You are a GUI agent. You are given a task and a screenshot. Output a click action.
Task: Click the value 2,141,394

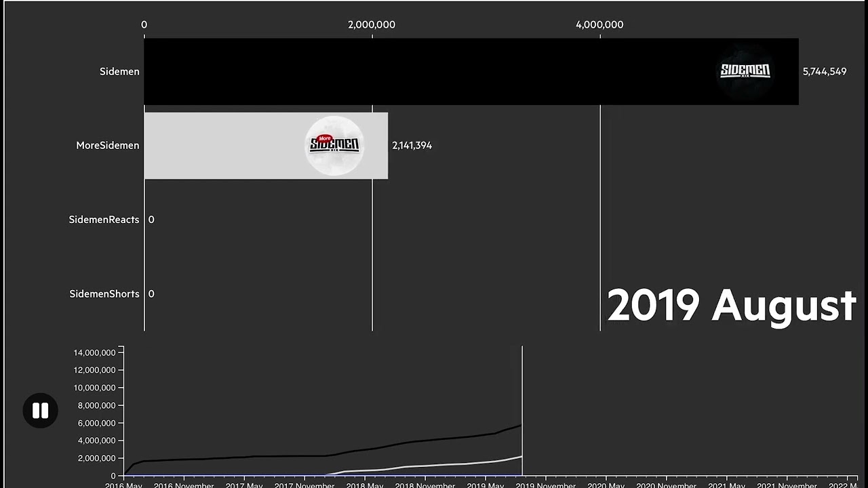[412, 145]
